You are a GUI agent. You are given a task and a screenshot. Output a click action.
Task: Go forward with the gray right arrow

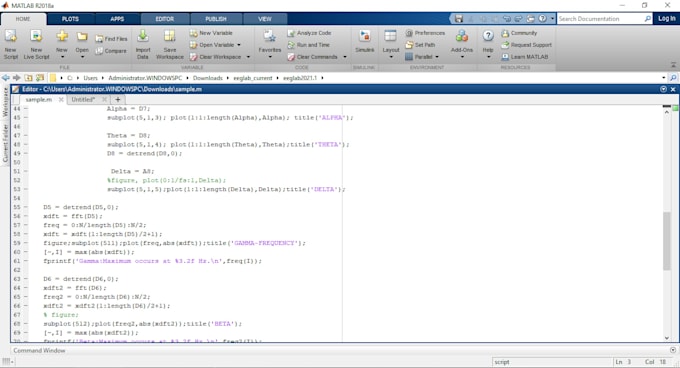pyautogui.click(x=16, y=78)
